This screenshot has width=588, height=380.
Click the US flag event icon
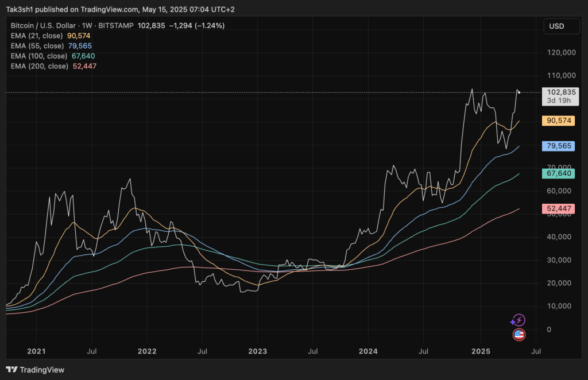click(519, 335)
